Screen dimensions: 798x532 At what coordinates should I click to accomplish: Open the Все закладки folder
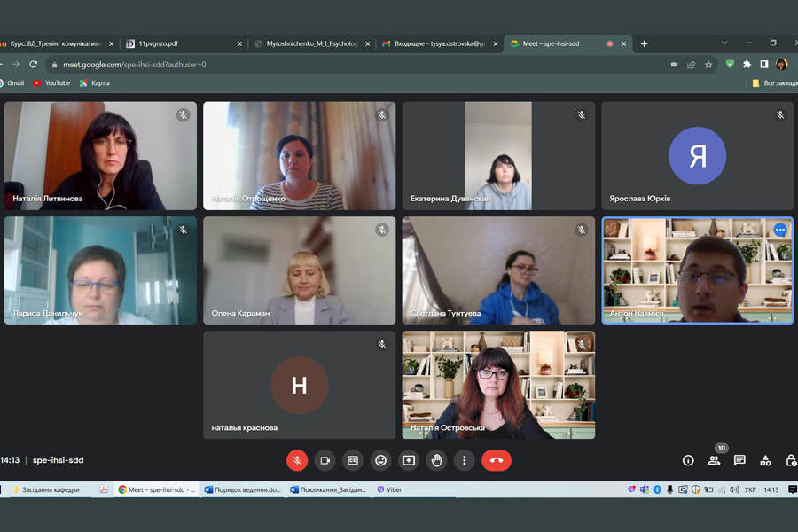tap(775, 83)
